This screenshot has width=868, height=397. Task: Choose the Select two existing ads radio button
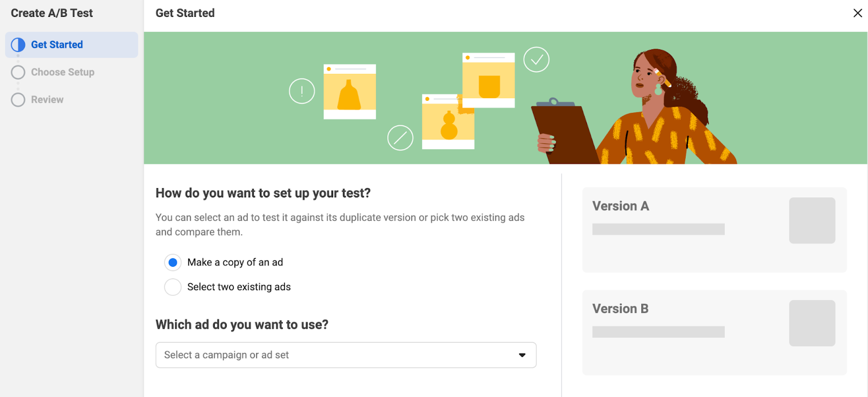[x=173, y=287]
